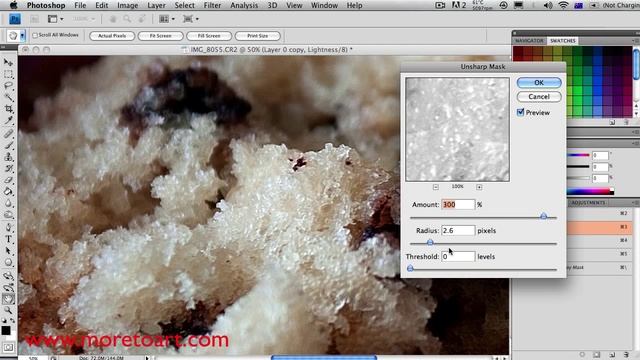The height and width of the screenshot is (360, 640).
Task: Select the Magic Wand tool
Action: 8,97
